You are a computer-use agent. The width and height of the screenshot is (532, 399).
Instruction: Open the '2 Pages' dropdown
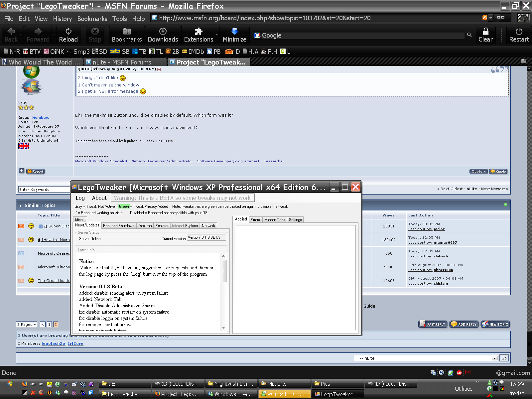(x=27, y=324)
